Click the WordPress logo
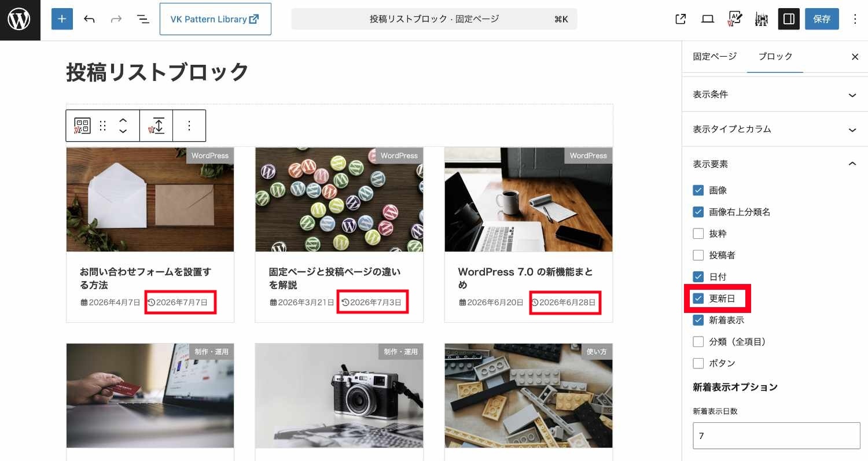 pyautogui.click(x=20, y=20)
